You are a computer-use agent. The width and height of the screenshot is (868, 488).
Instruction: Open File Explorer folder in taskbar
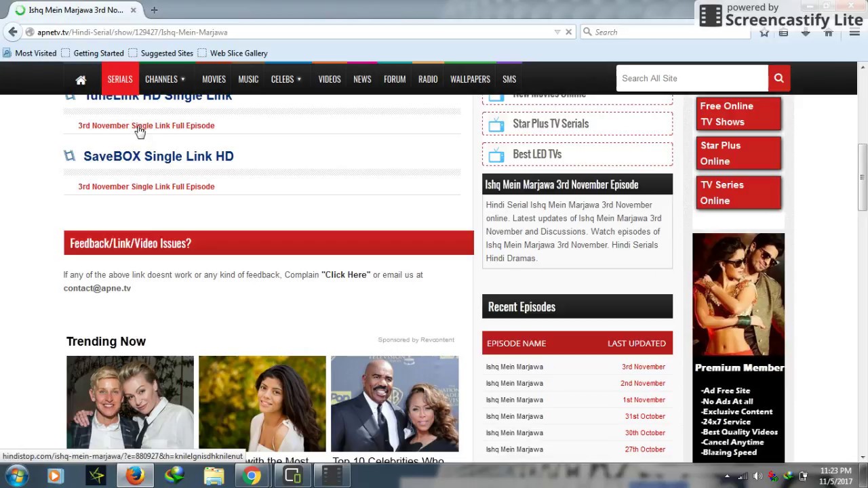point(214,476)
